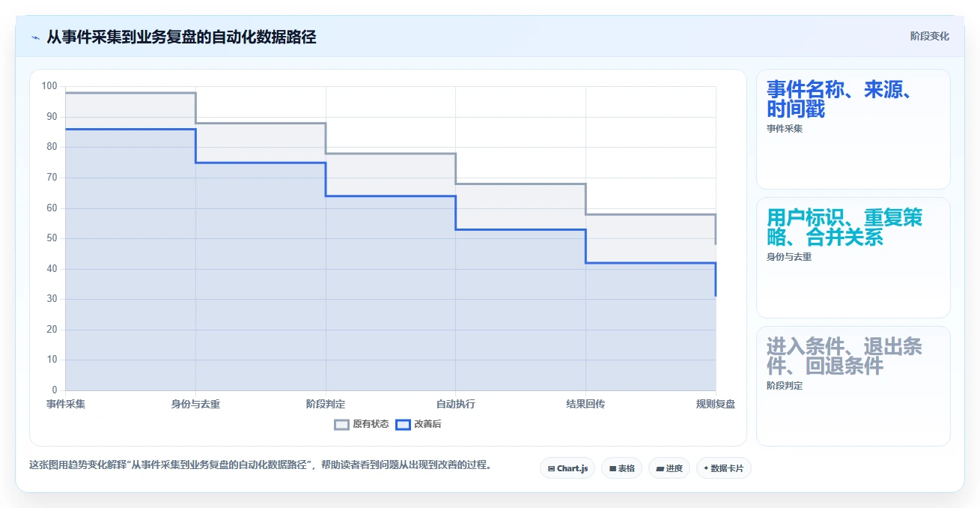Click the 身份与去重 x-axis label
This screenshot has width=980, height=508.
195,404
